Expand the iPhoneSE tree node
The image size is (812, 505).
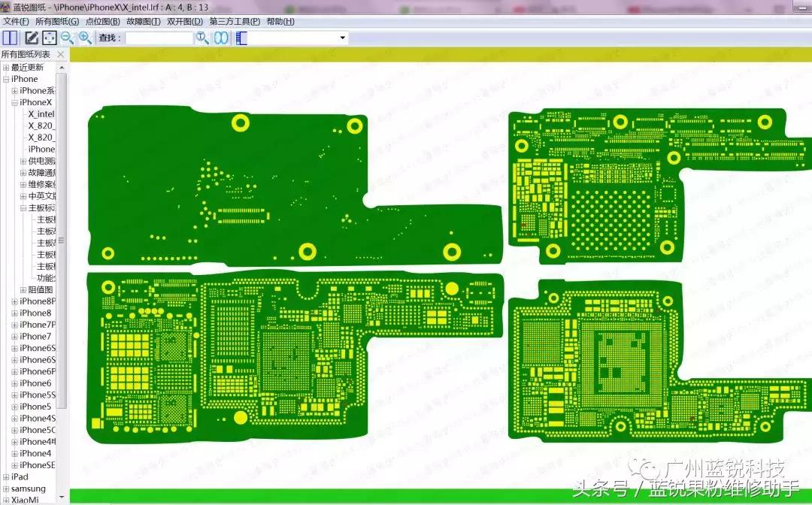[x=15, y=465]
